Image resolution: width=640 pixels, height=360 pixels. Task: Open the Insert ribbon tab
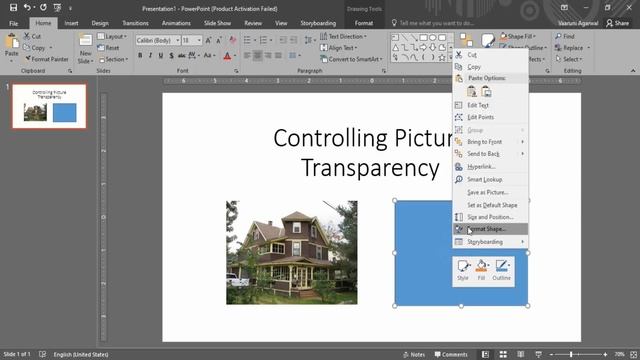pyautogui.click(x=71, y=23)
